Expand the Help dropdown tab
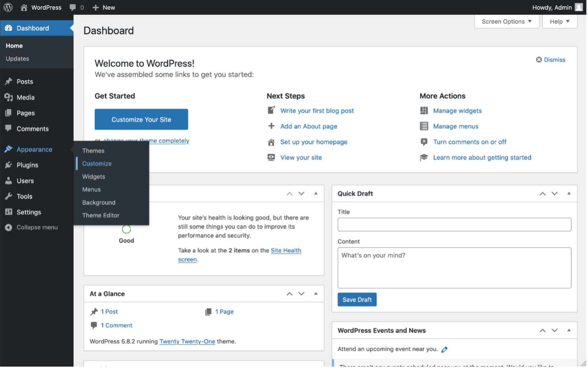The image size is (588, 368). (559, 22)
